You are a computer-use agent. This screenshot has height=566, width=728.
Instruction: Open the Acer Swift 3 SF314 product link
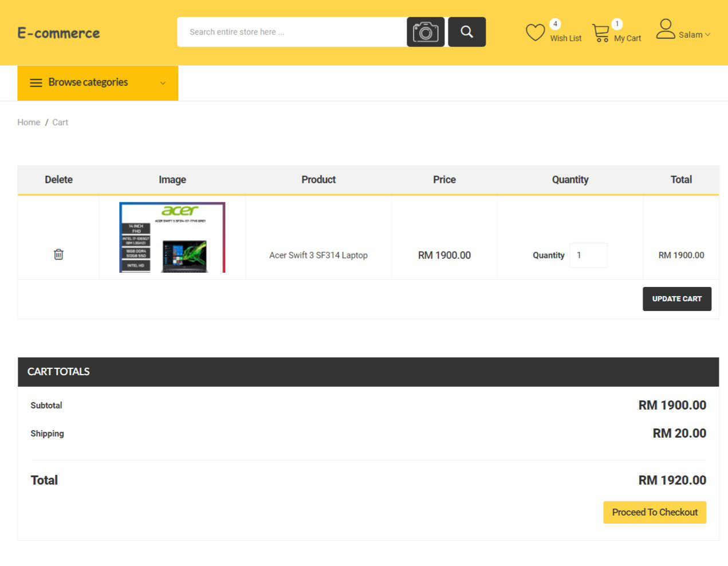click(318, 255)
